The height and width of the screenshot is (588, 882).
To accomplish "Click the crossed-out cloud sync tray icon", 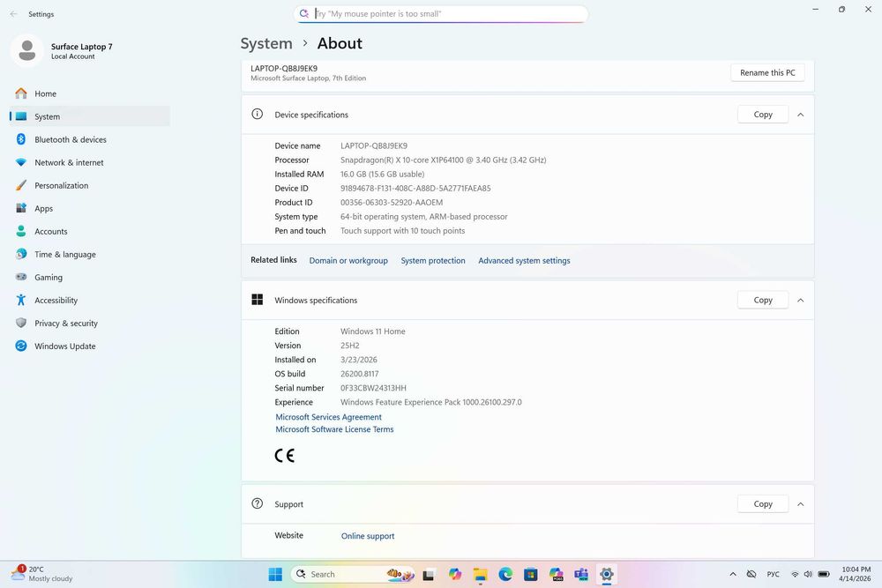I will click(x=751, y=574).
